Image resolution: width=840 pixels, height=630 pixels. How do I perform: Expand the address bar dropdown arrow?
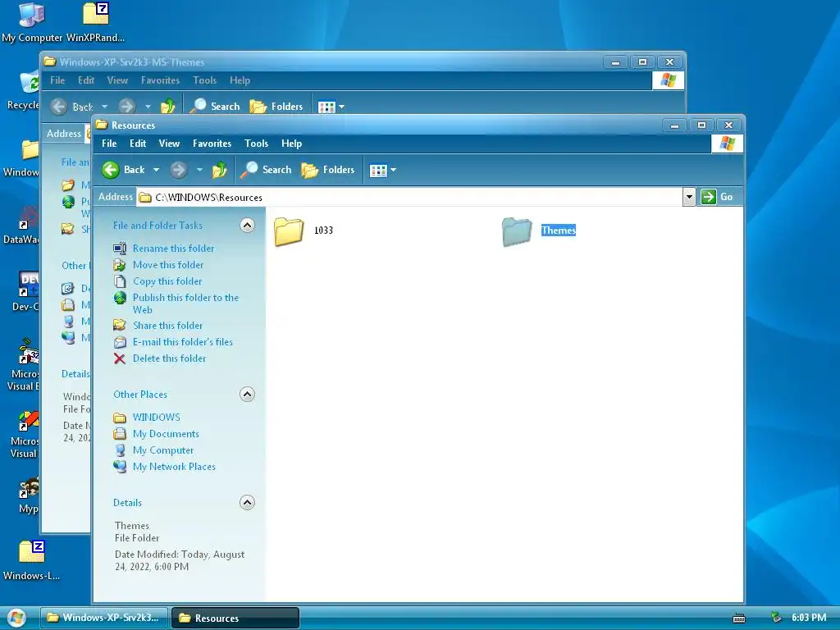click(689, 197)
